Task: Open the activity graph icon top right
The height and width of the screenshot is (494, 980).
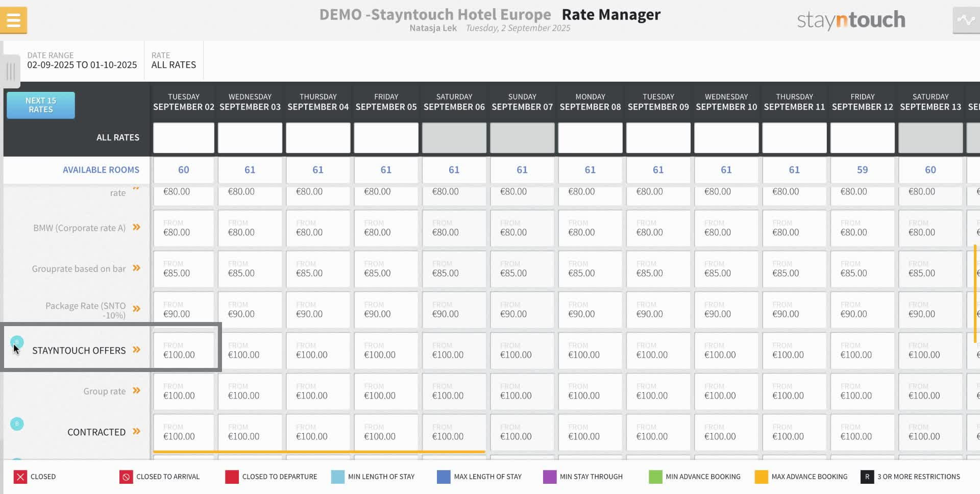Action: click(966, 20)
